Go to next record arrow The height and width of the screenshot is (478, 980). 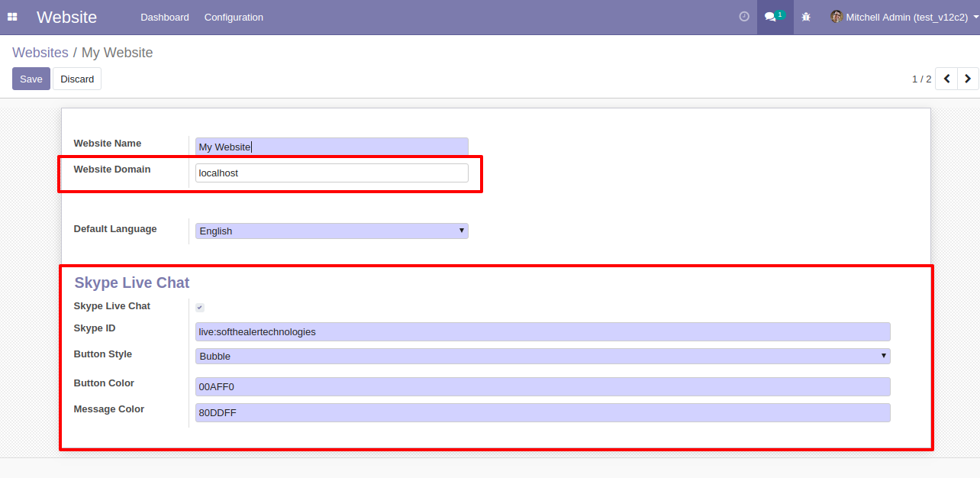pos(968,79)
